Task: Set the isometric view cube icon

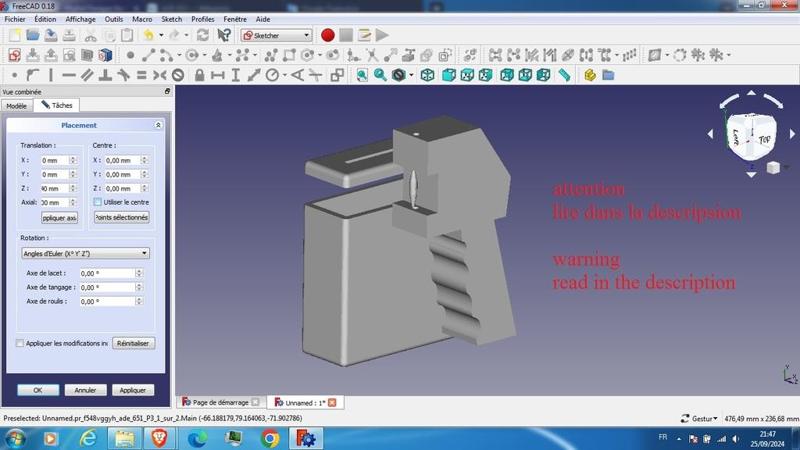Action: (428, 76)
